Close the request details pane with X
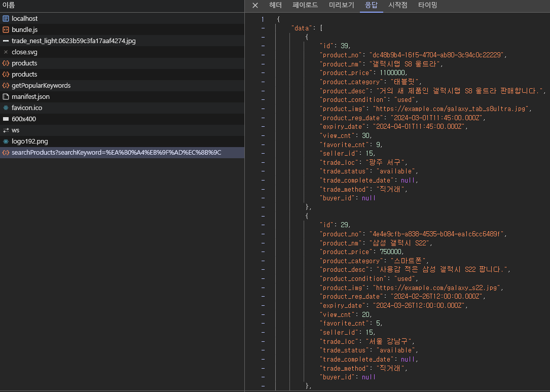Screen dimensions: 550x392 (x=255, y=5)
